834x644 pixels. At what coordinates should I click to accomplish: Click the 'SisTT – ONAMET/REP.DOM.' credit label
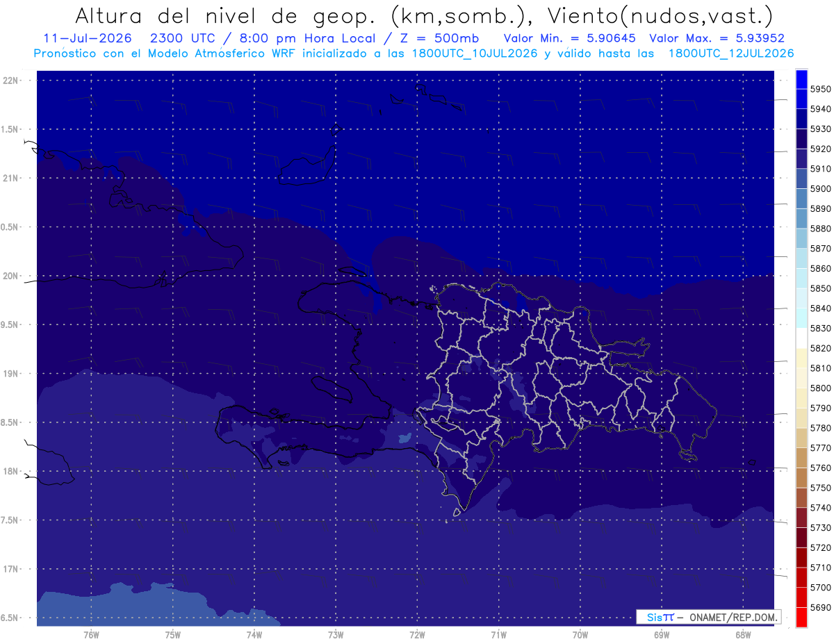click(708, 617)
